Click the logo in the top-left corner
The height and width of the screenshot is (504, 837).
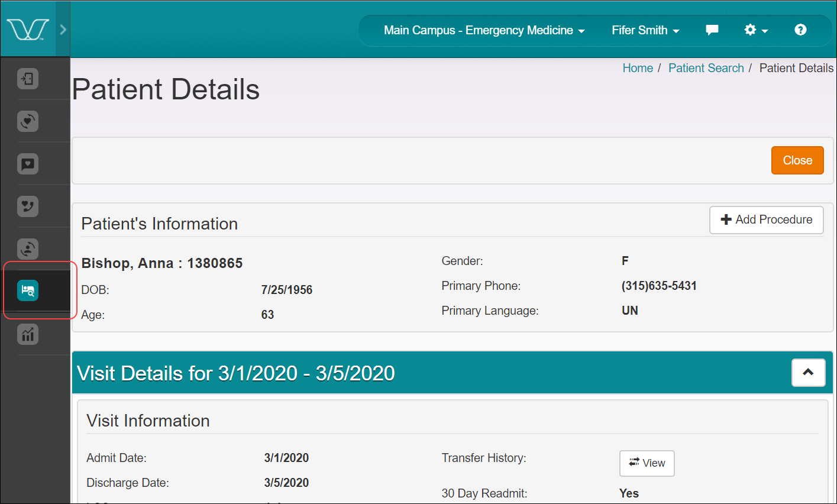coord(28,30)
